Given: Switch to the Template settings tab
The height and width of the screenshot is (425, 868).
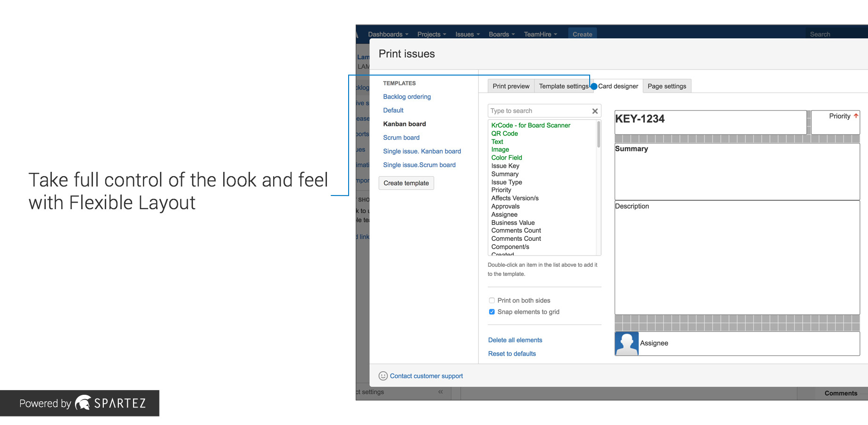Looking at the screenshot, I should [x=563, y=86].
